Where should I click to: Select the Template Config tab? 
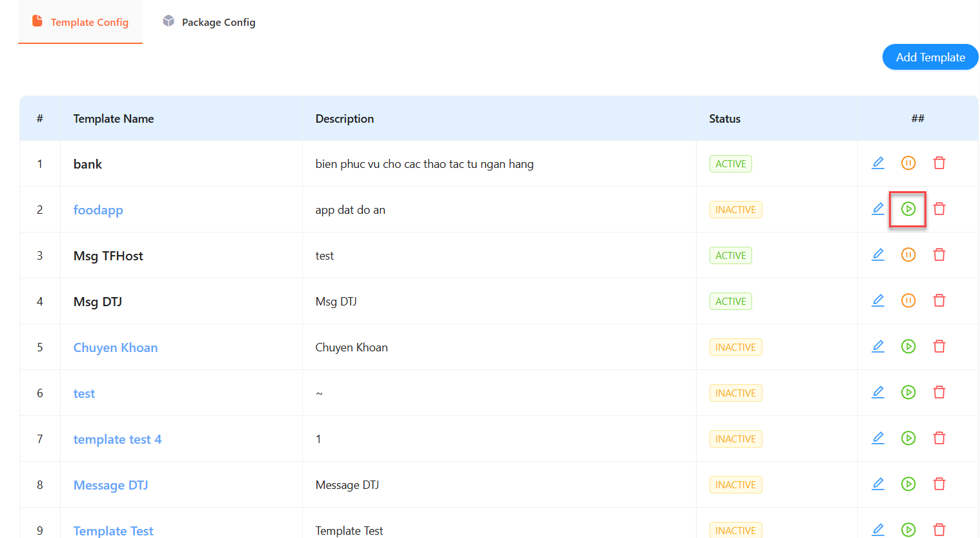click(80, 21)
